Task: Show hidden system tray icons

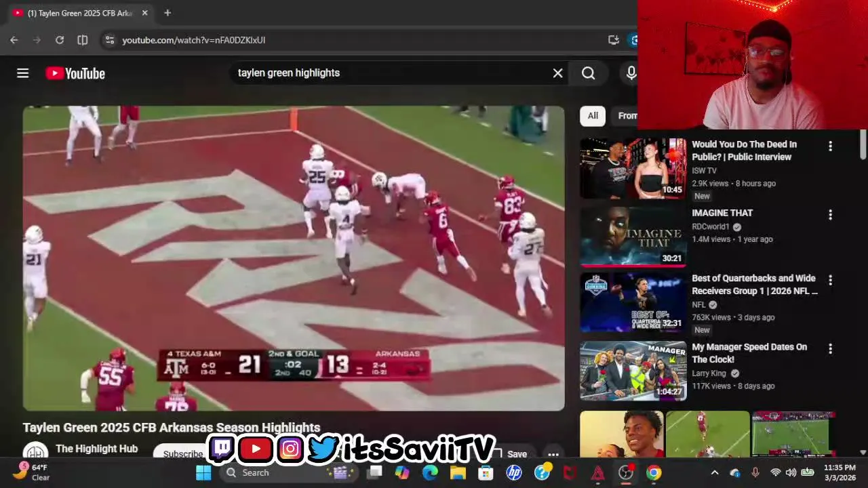Action: (x=714, y=472)
